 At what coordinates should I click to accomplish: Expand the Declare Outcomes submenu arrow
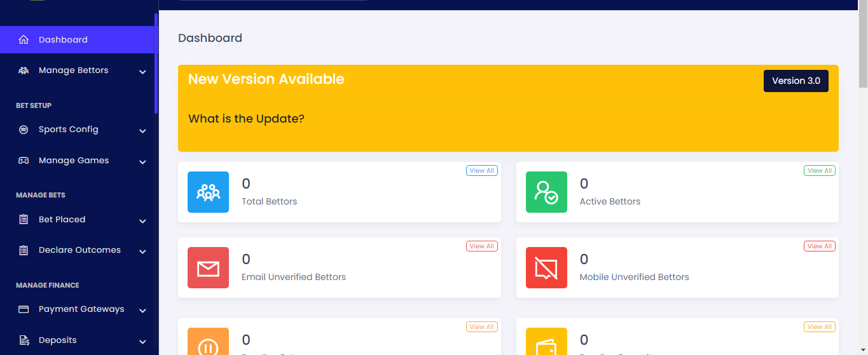coord(142,251)
